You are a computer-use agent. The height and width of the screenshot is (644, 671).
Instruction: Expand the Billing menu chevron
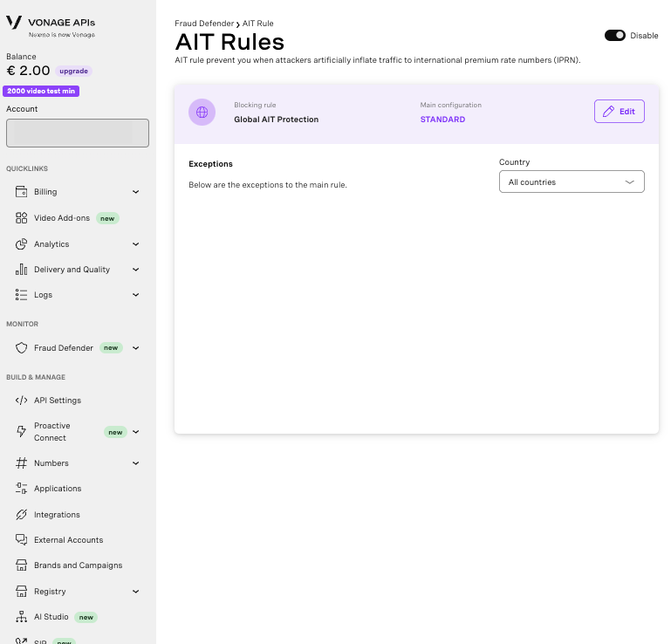(x=135, y=192)
